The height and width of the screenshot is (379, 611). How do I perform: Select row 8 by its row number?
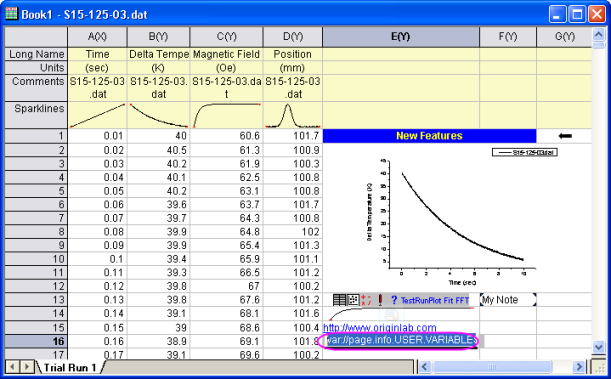pos(36,232)
